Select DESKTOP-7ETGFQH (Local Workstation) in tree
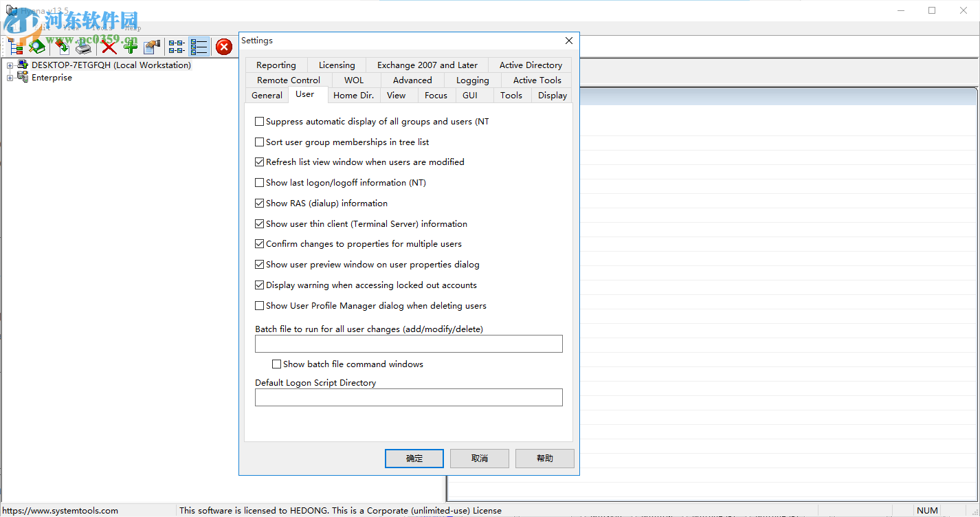This screenshot has width=980, height=517. 111,65
